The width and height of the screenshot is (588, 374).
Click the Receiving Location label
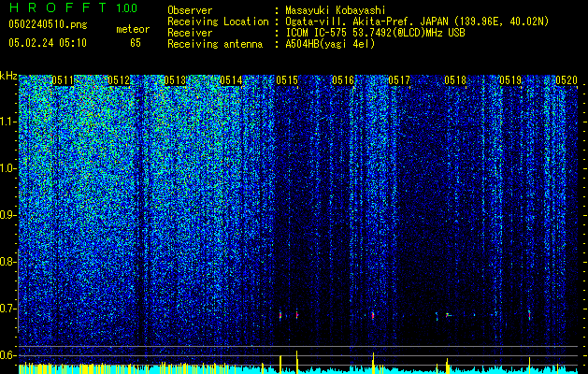point(218,22)
